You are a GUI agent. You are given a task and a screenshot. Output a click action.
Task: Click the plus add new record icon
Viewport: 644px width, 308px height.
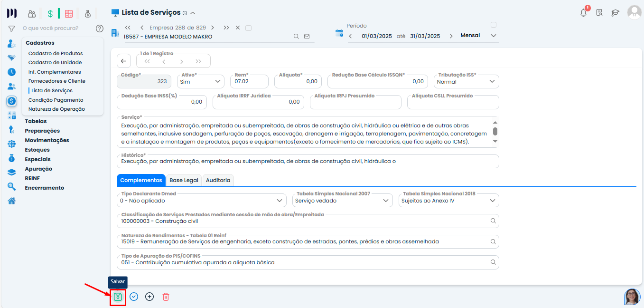[149, 297]
